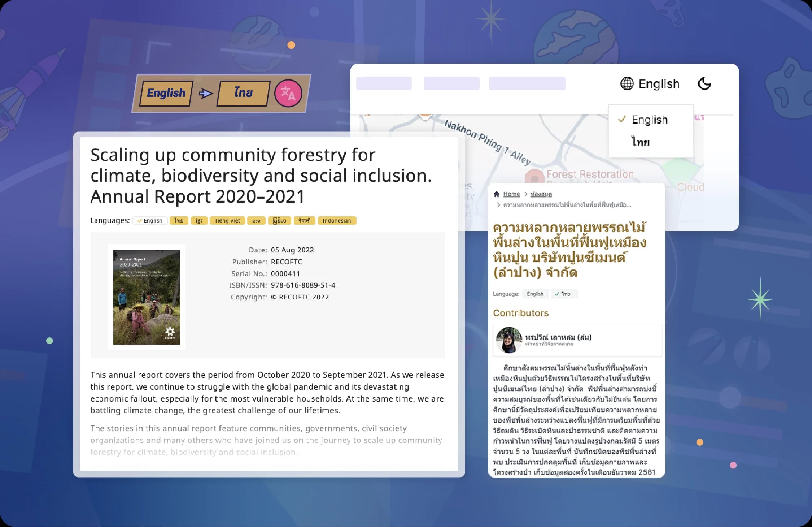
Task: Switch the article language to English
Action: point(535,294)
